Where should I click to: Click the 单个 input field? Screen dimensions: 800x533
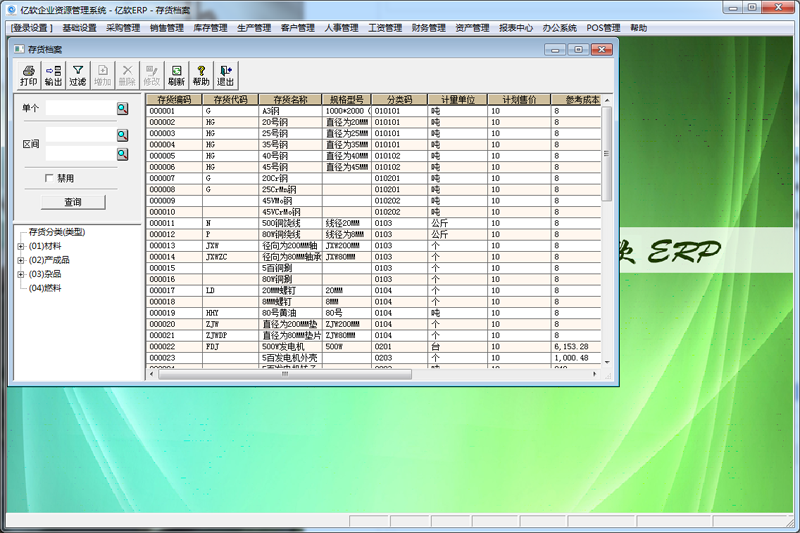tap(80, 108)
